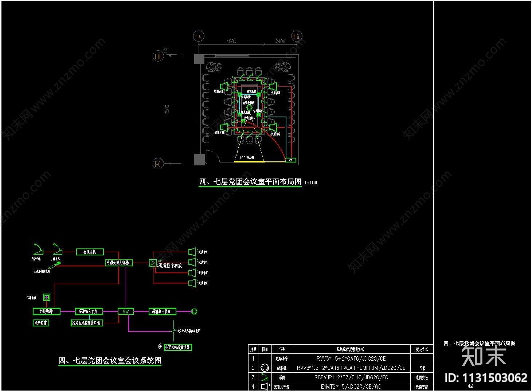Screen dimensions: 532x392
Task: Click the 配线配管及敷设方式 table header
Action: pyautogui.click(x=351, y=349)
